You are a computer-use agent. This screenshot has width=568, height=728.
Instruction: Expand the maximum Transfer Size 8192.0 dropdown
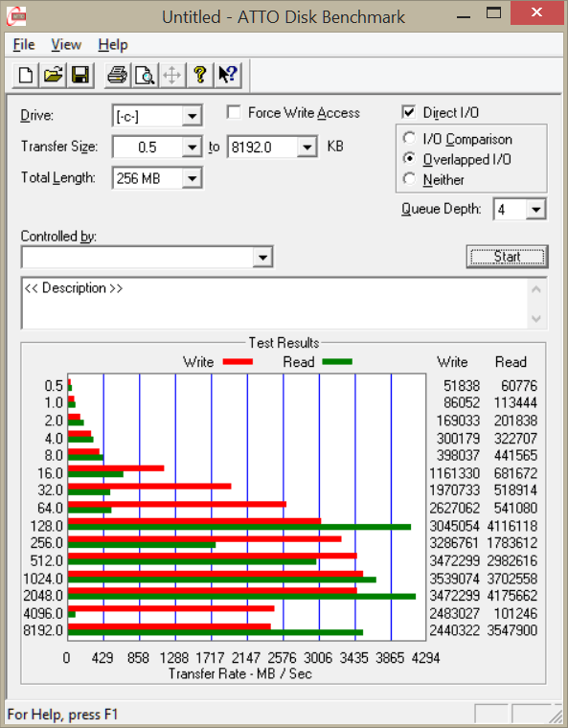point(307,148)
